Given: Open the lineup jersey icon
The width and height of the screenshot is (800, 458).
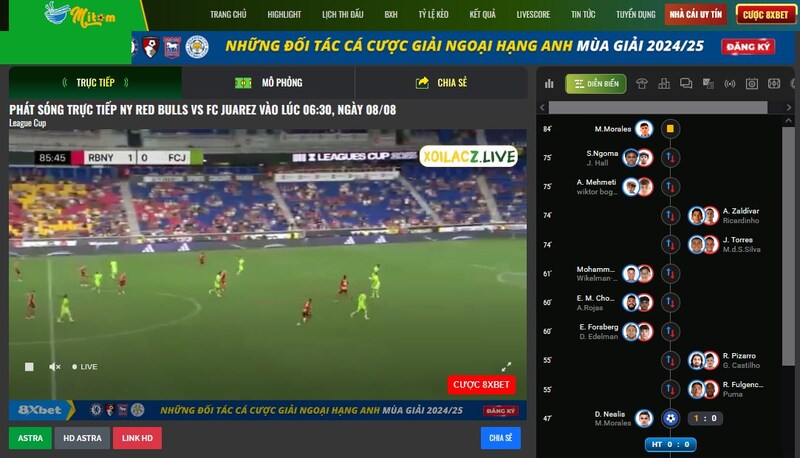Looking at the screenshot, I should tap(642, 84).
